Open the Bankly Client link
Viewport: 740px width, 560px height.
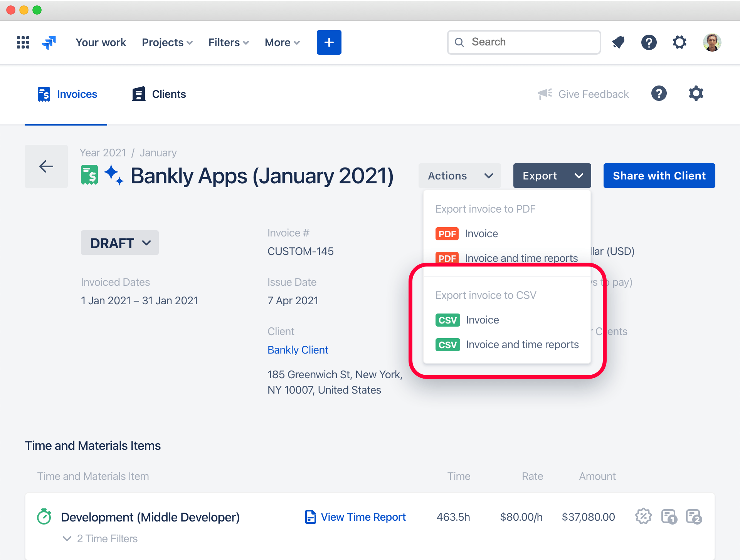point(298,350)
